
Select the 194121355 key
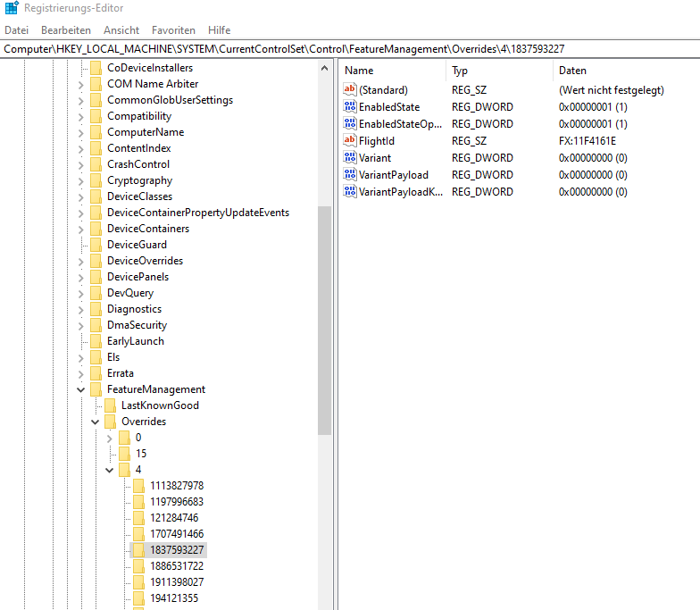point(174,598)
